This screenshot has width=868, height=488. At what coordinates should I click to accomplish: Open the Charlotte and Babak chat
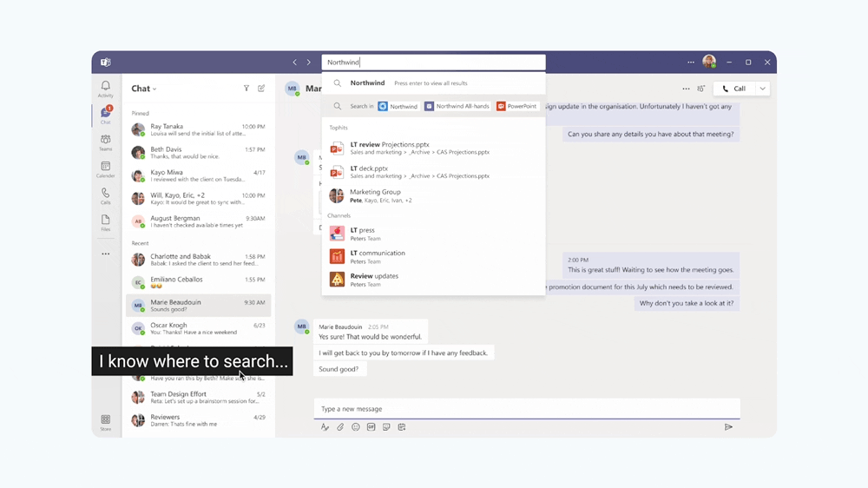pos(198,260)
